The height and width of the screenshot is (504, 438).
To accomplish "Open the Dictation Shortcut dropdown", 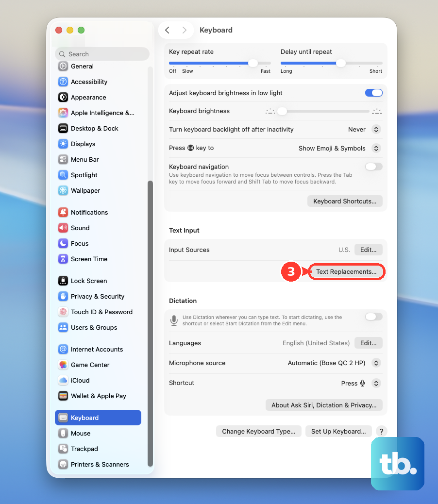I will point(376,383).
